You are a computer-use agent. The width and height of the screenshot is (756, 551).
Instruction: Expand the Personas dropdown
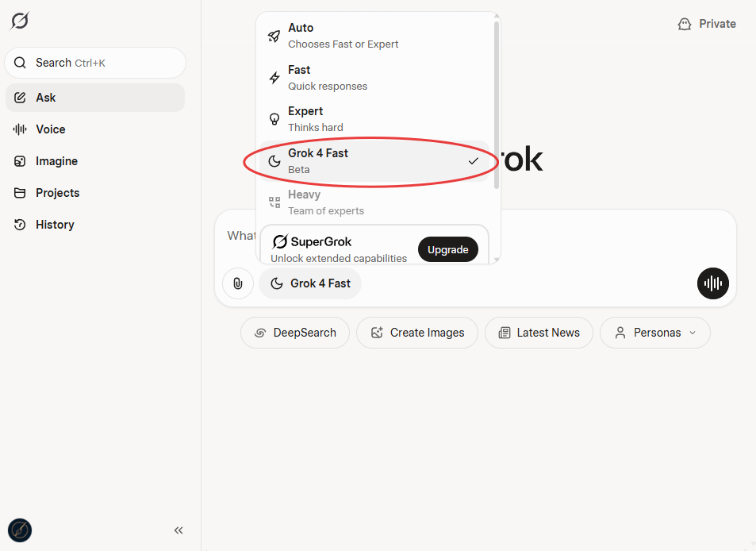pos(654,333)
